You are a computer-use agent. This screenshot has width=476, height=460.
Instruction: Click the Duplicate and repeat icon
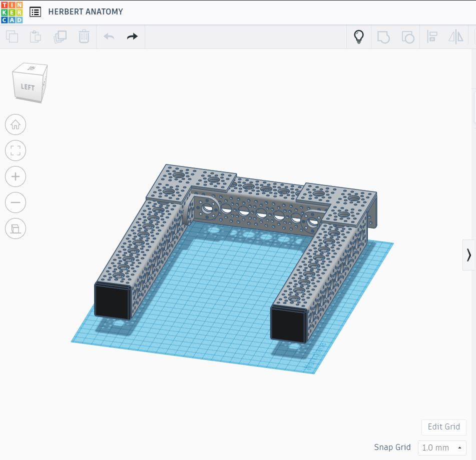coord(60,36)
